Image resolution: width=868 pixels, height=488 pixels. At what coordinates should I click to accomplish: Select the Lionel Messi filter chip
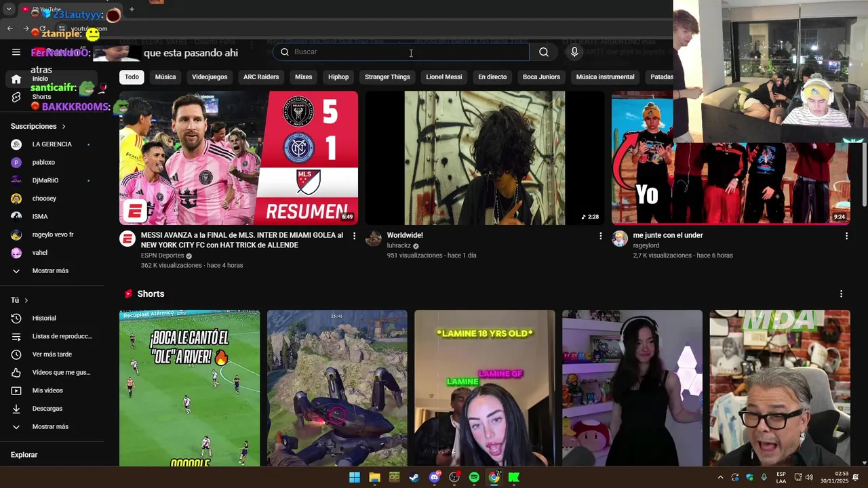pos(444,77)
